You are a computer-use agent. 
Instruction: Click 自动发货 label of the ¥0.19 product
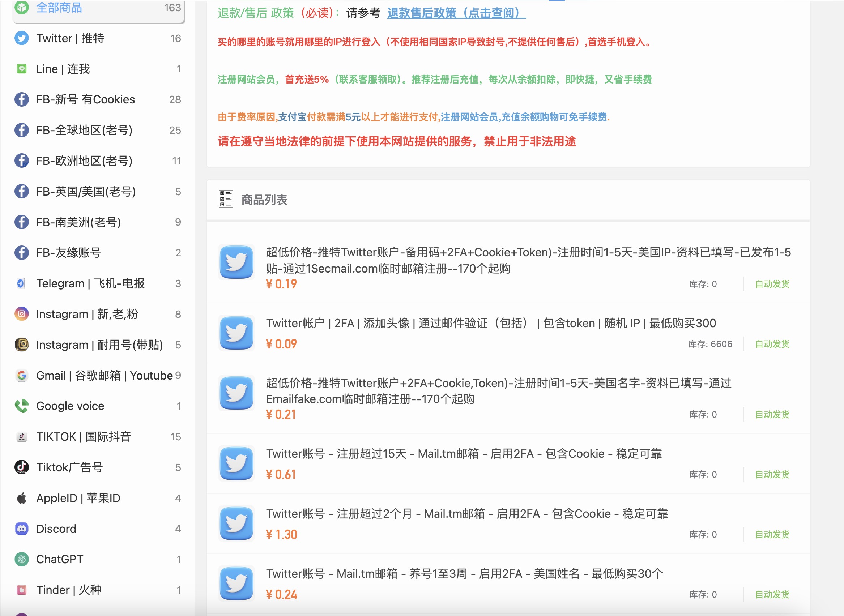tap(772, 284)
